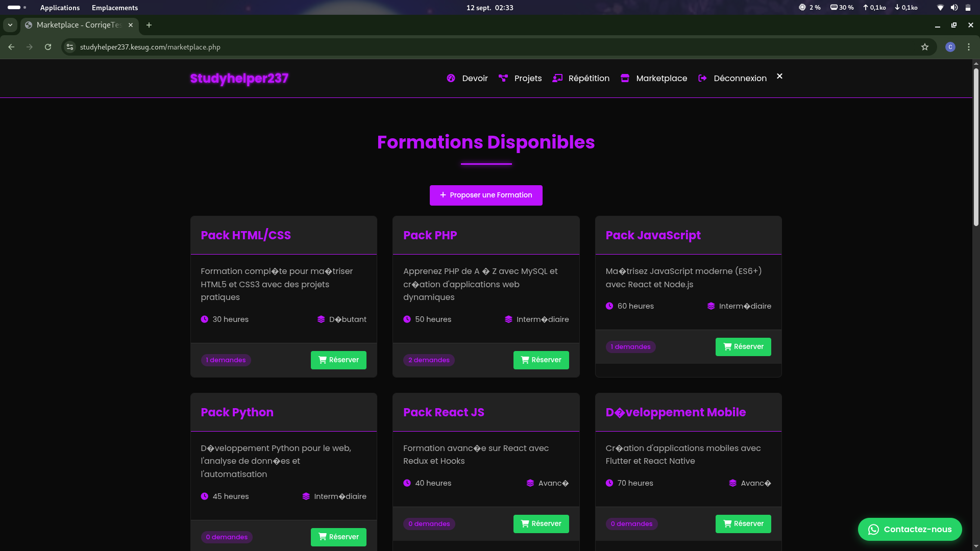Click the WhatsApp icon on Contactez-nous
The height and width of the screenshot is (551, 980).
pyautogui.click(x=874, y=530)
